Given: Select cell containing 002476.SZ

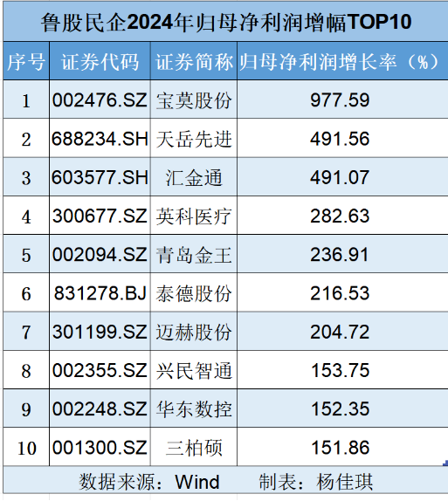Looking at the screenshot, I should tap(100, 100).
